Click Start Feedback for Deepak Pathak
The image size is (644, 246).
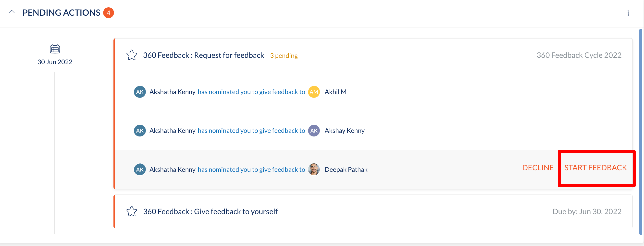tap(595, 168)
